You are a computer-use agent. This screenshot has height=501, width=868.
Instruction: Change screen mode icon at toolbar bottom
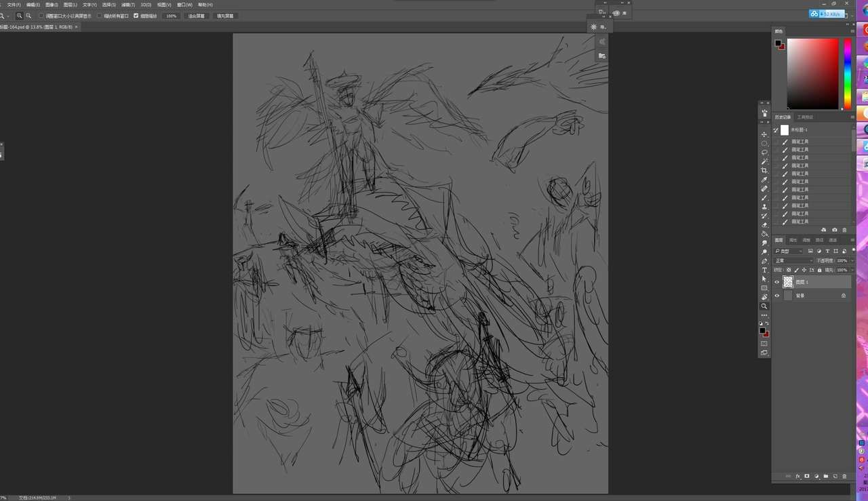pos(764,353)
